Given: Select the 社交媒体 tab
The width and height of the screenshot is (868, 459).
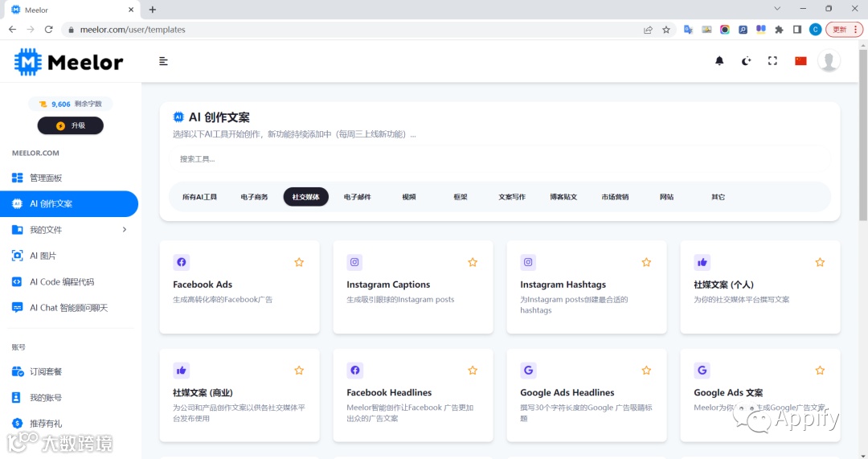Looking at the screenshot, I should coord(305,197).
